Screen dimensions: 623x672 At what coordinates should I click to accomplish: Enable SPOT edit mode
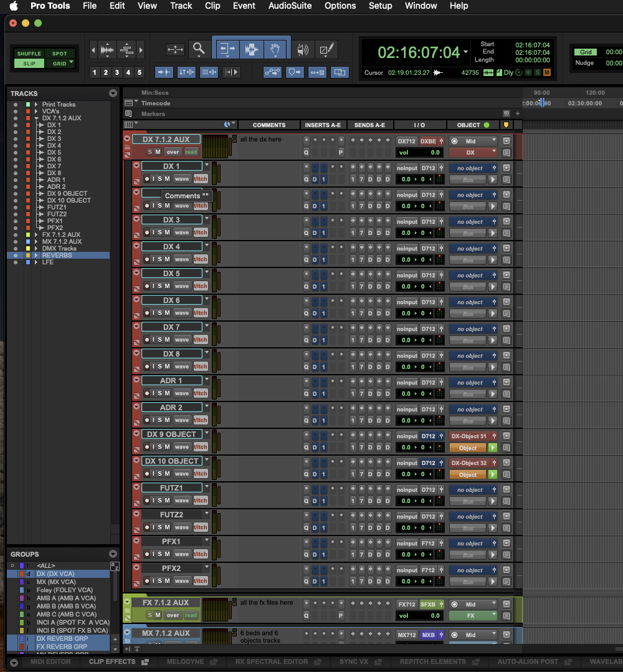pos(60,54)
